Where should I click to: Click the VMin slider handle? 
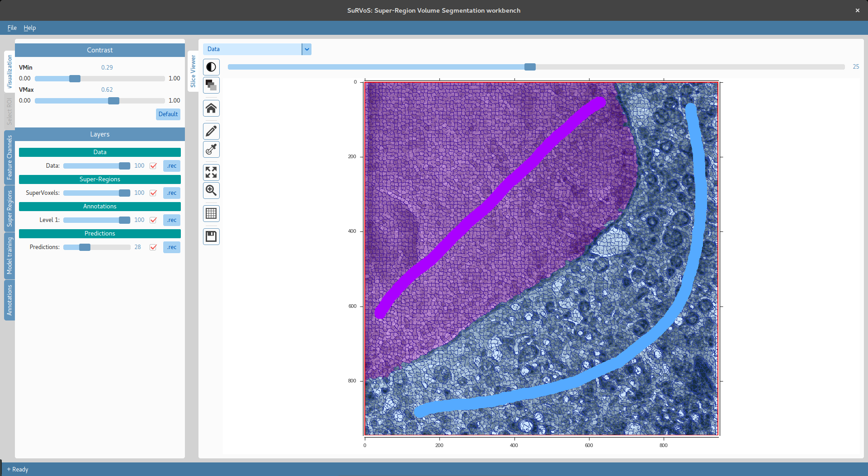75,79
